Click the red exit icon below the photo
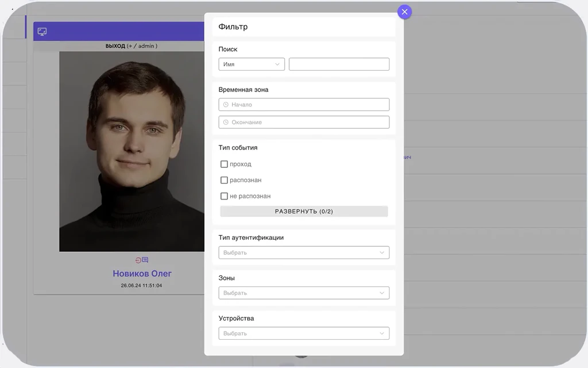 138,260
